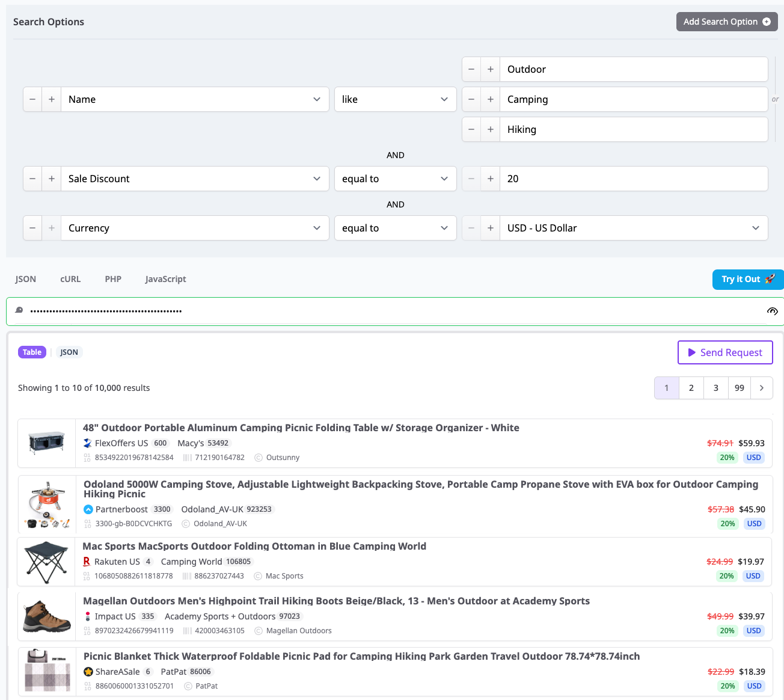Image resolution: width=784 pixels, height=700 pixels.
Task: Select results page 1
Action: (667, 388)
